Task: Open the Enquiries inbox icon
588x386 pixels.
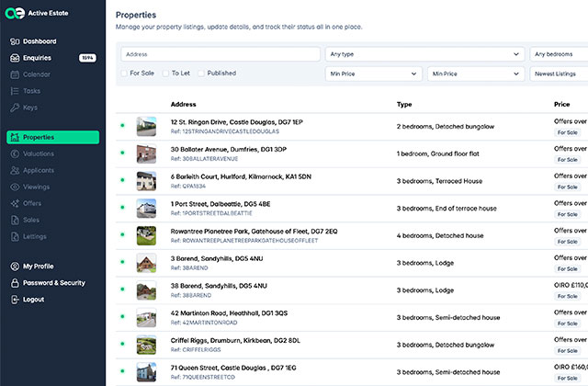Action: coord(15,58)
